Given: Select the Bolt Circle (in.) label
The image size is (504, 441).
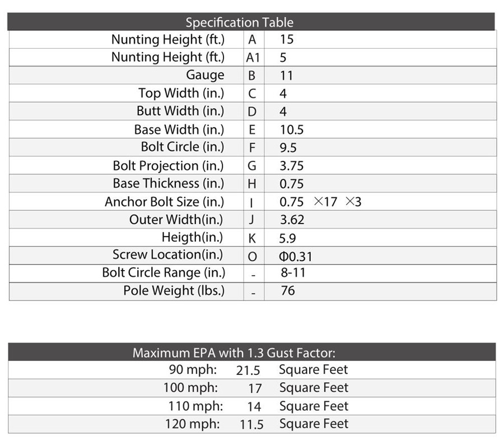Looking at the screenshot, I should click(182, 147).
